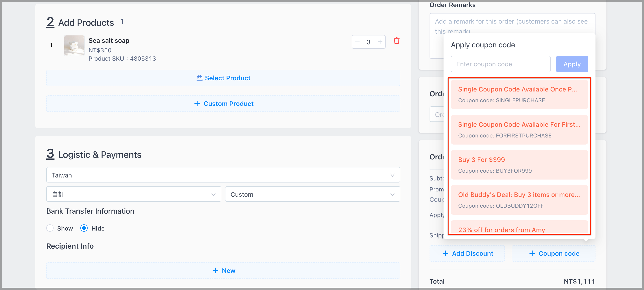Screen dimensions: 644x290
Task: Decrease Sea salt soap quantity with minus
Action: pyautogui.click(x=357, y=42)
